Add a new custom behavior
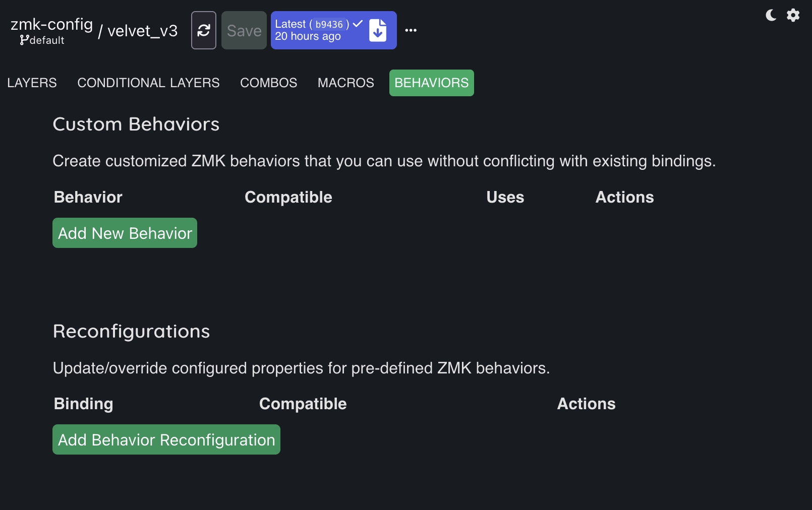Image resolution: width=812 pixels, height=510 pixels. (x=125, y=233)
